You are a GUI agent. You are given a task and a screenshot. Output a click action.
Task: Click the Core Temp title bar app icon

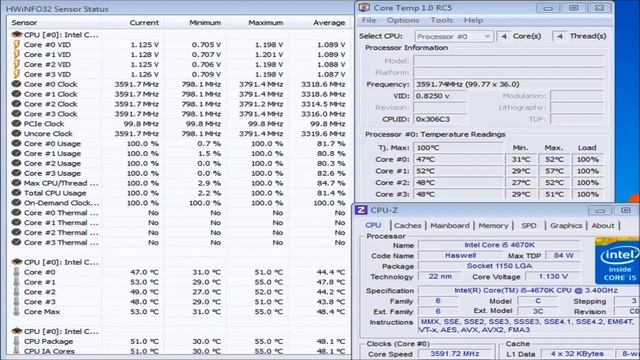(x=364, y=8)
